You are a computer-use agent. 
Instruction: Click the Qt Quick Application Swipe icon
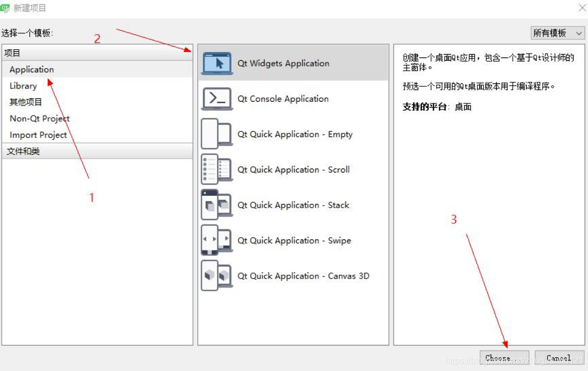pyautogui.click(x=217, y=240)
